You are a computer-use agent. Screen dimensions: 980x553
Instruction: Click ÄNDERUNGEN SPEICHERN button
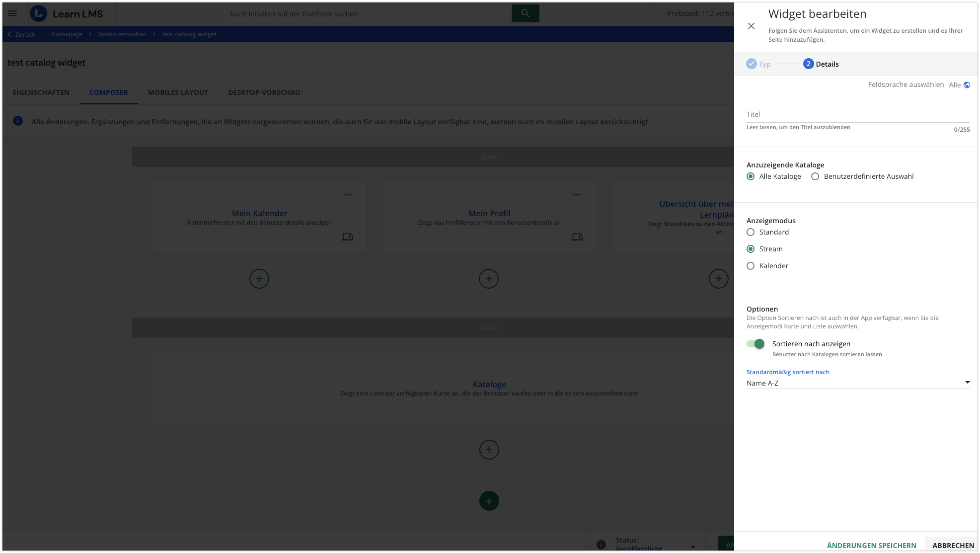871,545
